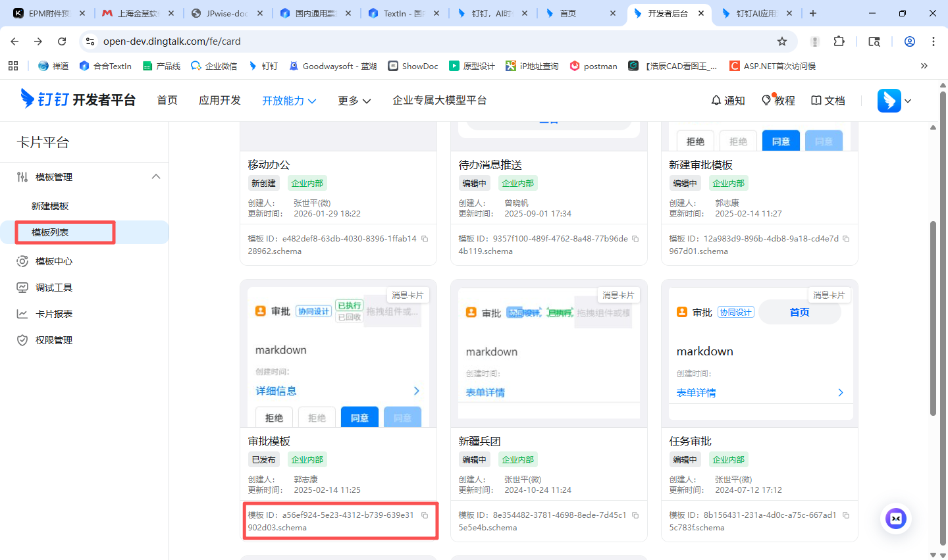Open the user avatar account dropdown

(894, 101)
